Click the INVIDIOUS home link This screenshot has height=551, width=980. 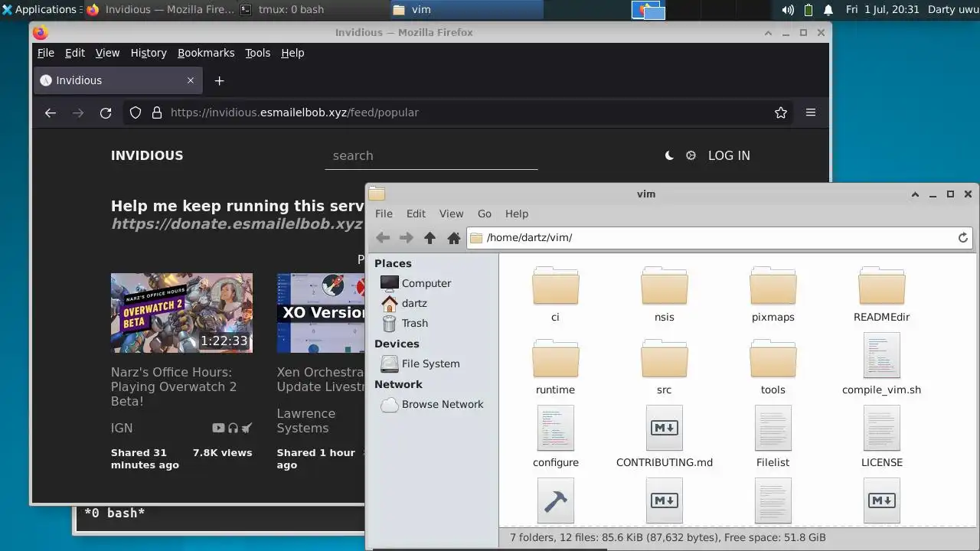147,155
